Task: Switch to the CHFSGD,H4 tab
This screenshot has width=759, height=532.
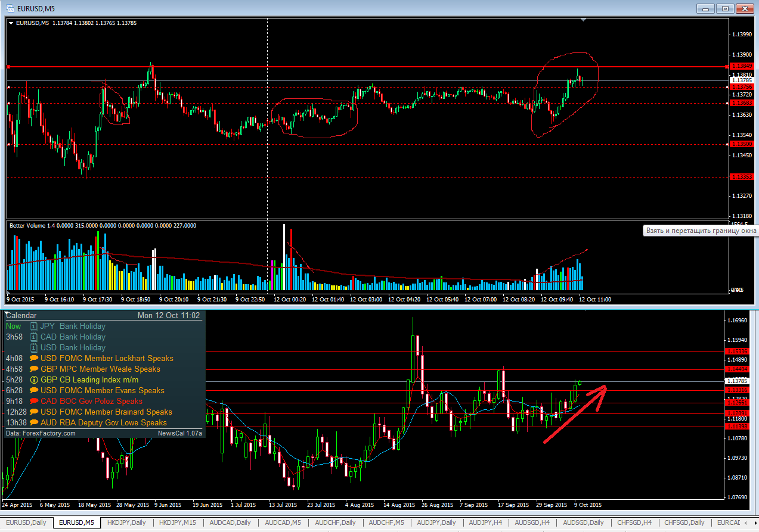Action: coord(634,522)
